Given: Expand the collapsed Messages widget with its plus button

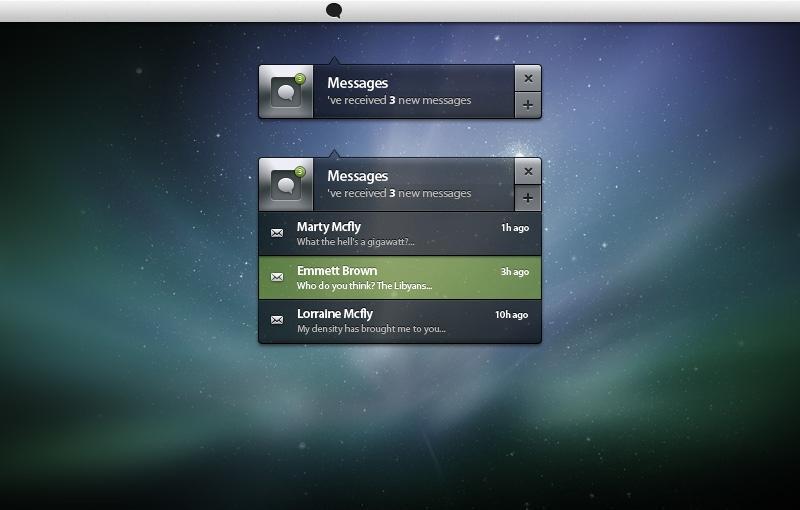Looking at the screenshot, I should point(528,105).
